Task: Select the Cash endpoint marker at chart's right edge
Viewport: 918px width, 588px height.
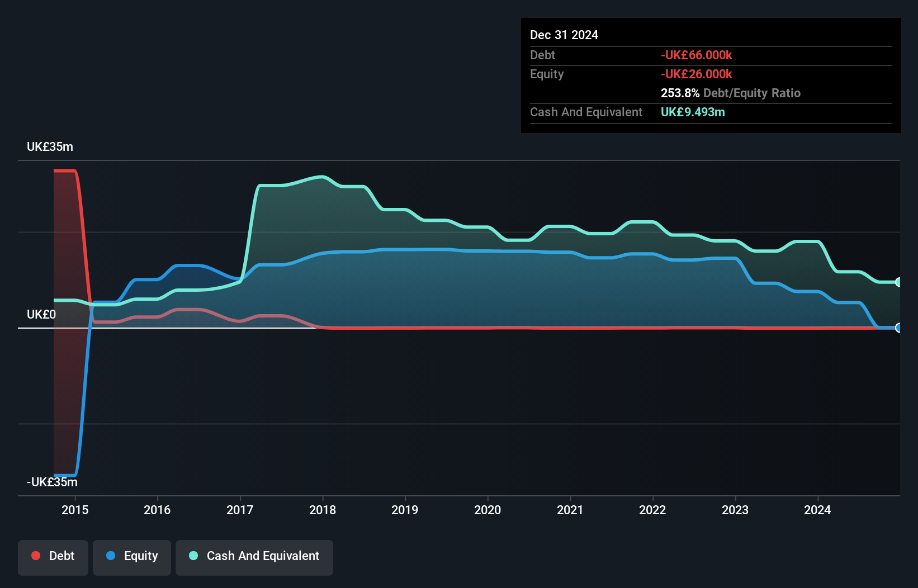Action: (x=898, y=282)
